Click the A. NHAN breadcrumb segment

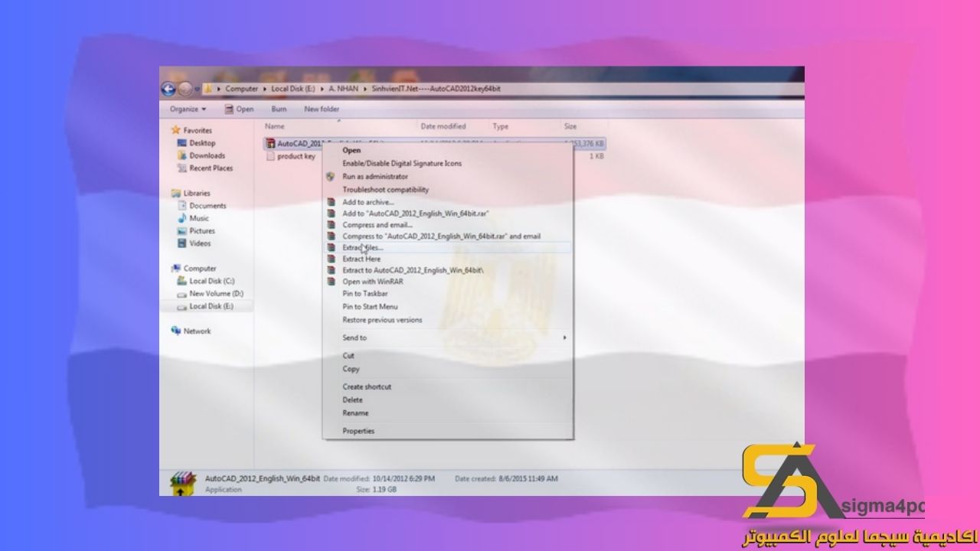pos(343,89)
